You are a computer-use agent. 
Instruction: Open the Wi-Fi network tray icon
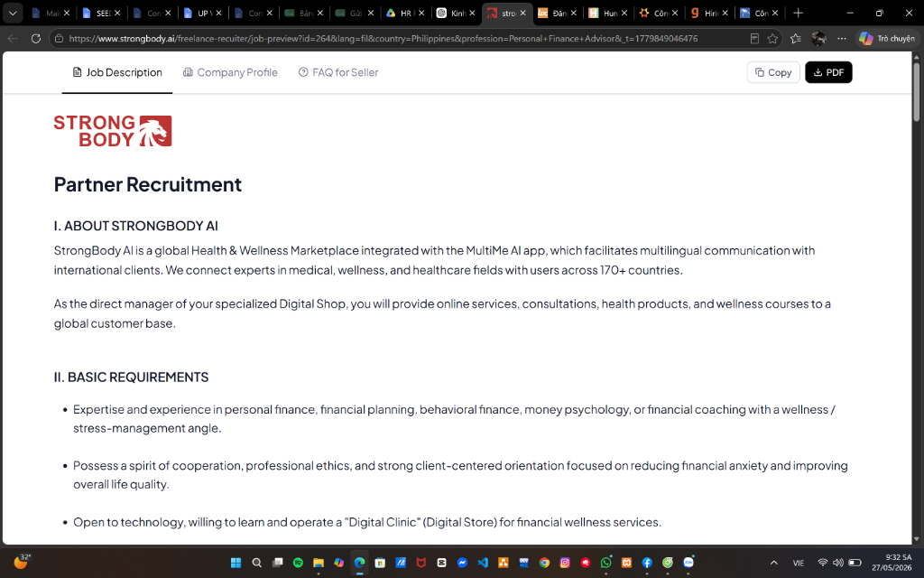pos(823,563)
